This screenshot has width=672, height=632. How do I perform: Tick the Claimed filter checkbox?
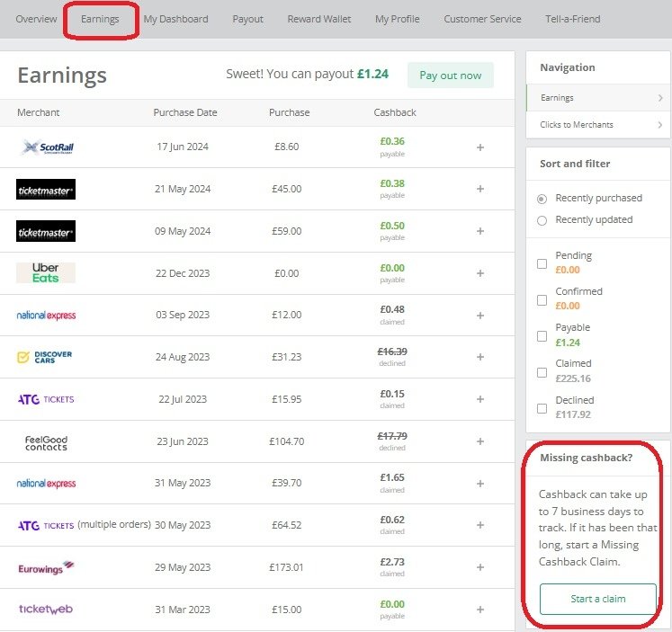click(542, 372)
